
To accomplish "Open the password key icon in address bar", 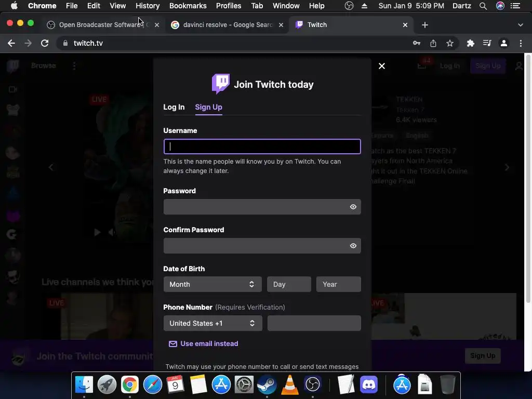I will point(417,43).
